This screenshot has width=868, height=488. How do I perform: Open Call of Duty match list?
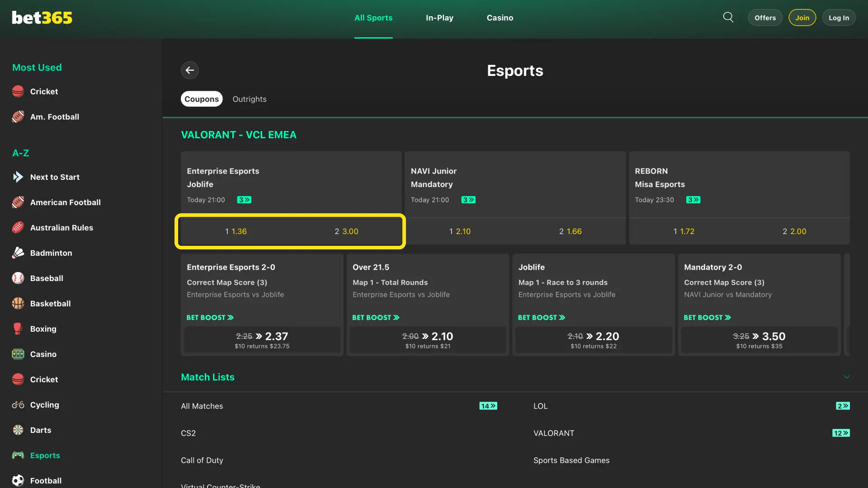pyautogui.click(x=202, y=460)
